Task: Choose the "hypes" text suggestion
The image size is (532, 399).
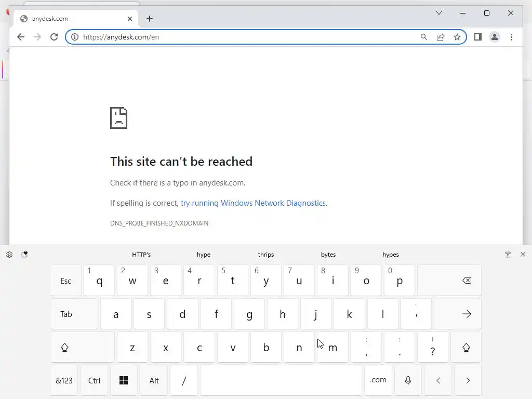Action: pos(391,255)
